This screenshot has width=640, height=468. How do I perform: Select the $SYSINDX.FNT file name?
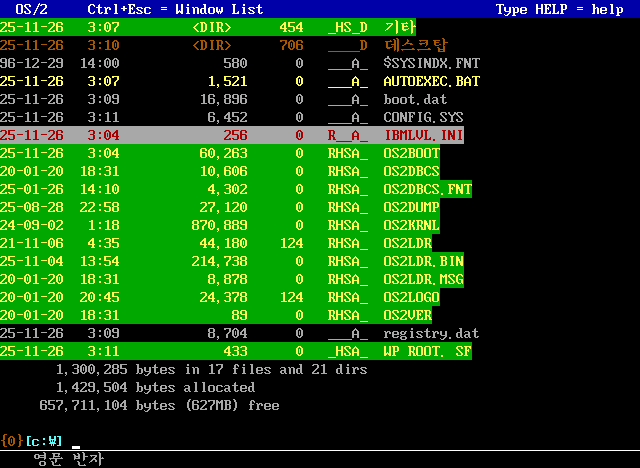pos(431,63)
